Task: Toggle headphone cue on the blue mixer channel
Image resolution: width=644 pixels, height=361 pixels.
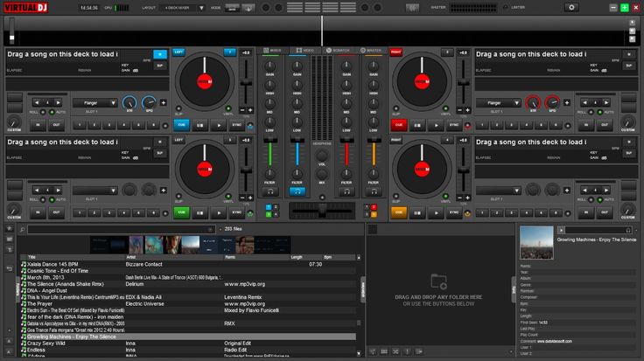Action: tap(297, 190)
